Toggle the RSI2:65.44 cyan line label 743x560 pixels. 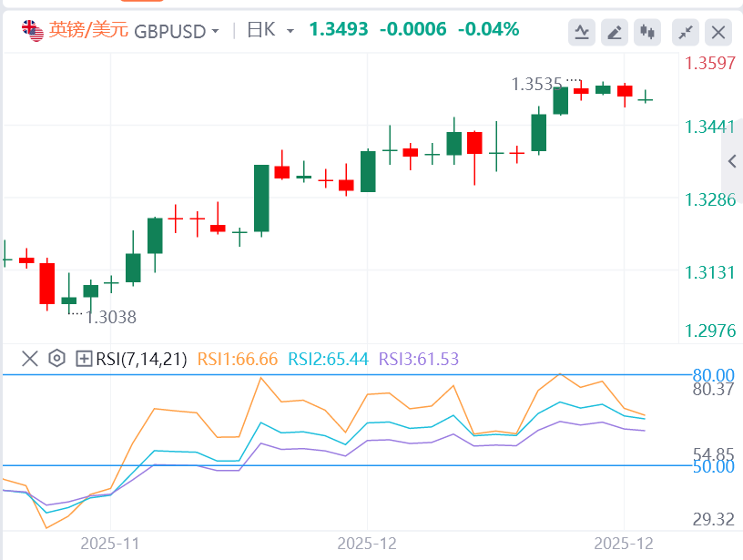tap(327, 359)
